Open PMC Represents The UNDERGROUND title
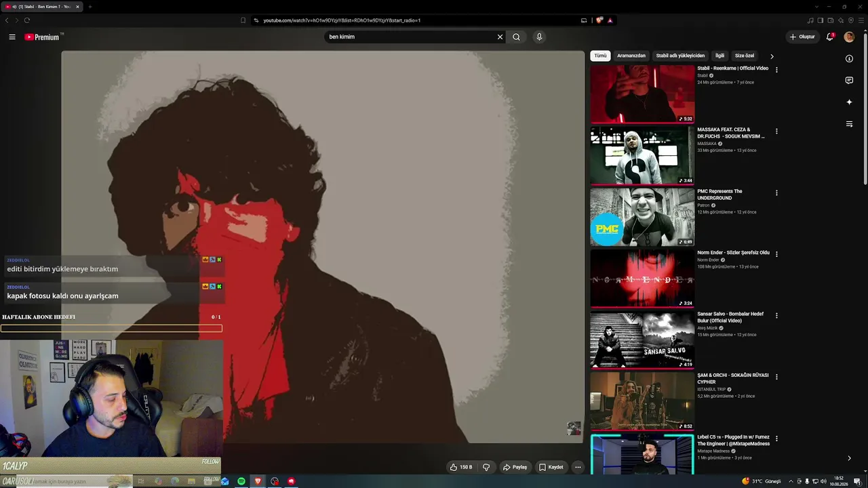 [720, 195]
